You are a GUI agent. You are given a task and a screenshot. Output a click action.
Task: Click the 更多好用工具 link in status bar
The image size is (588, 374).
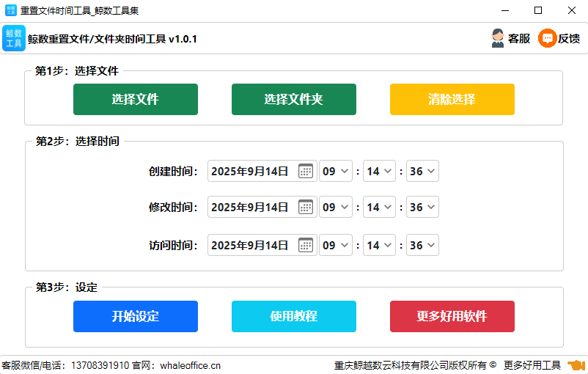[532, 365]
